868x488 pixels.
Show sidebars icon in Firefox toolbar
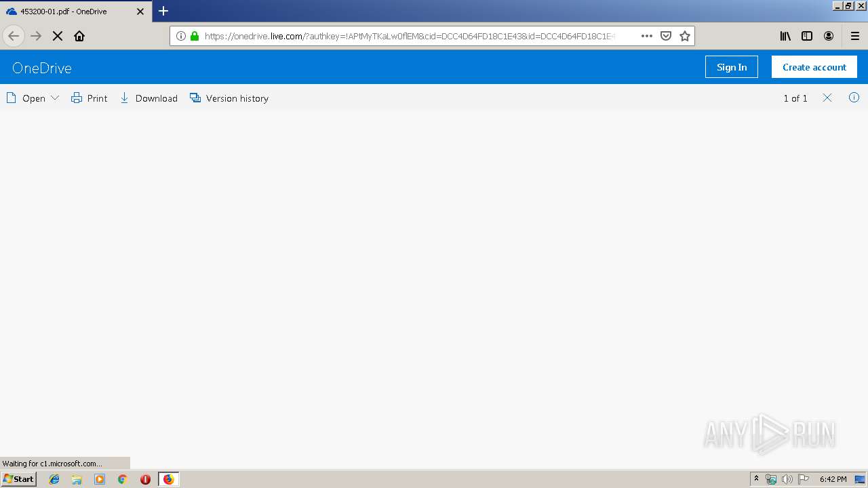807,36
